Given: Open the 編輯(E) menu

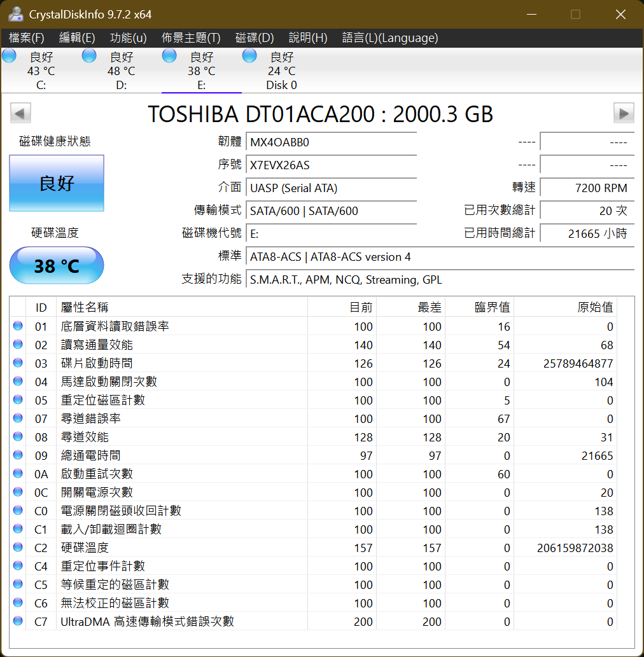Looking at the screenshot, I should pos(77,38).
